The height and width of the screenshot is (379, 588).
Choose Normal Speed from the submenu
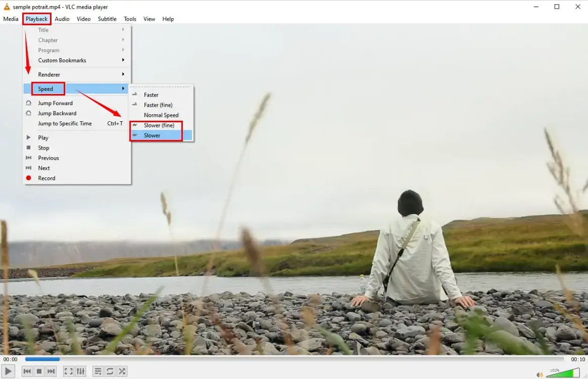pyautogui.click(x=161, y=115)
